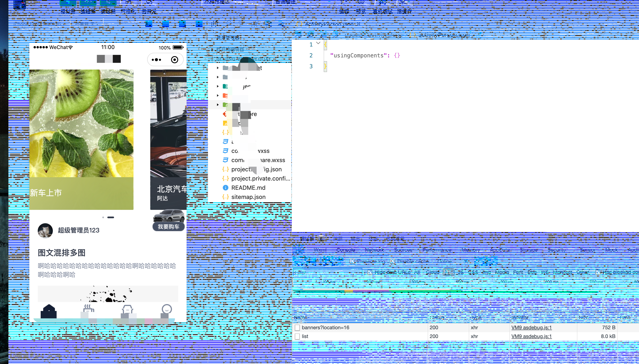Image resolution: width=639 pixels, height=364 pixels.
Task: Open the Online throttling dropdown
Action: (x=450, y=262)
